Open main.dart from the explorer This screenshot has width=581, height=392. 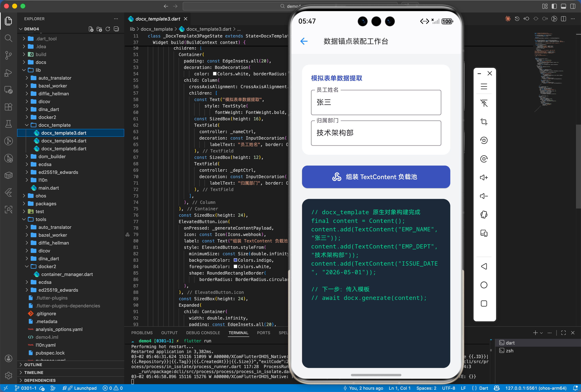click(49, 188)
